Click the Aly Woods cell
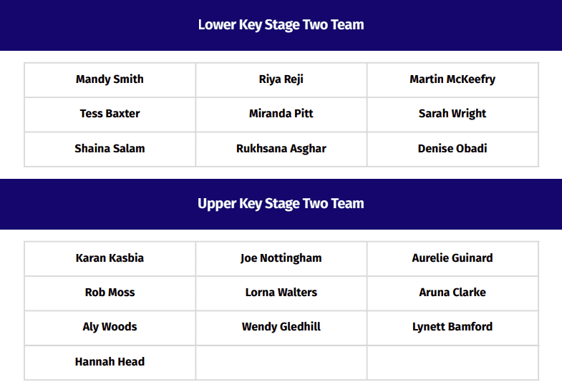Viewport: 562px width, 392px height. pos(110,327)
